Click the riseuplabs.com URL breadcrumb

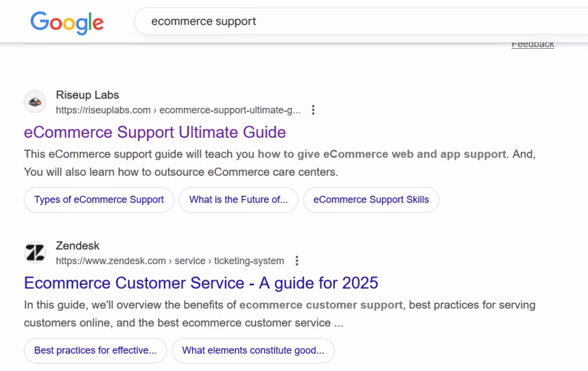pos(178,110)
